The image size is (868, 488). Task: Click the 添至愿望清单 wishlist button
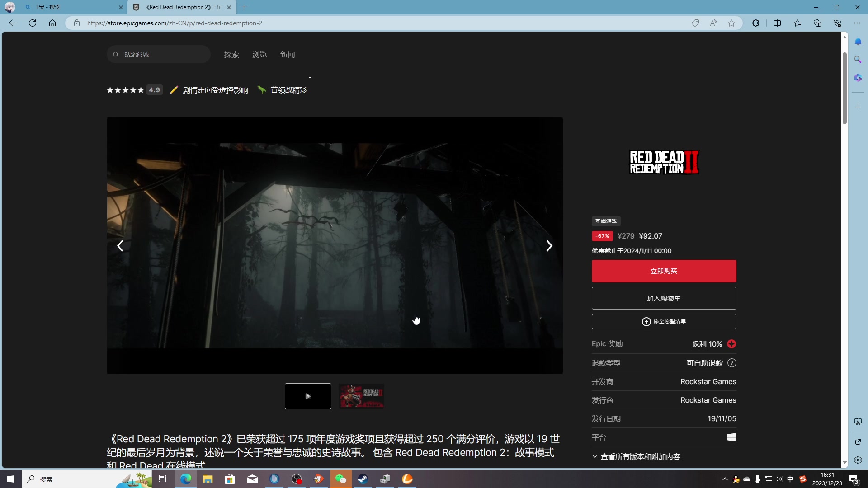[x=664, y=322]
